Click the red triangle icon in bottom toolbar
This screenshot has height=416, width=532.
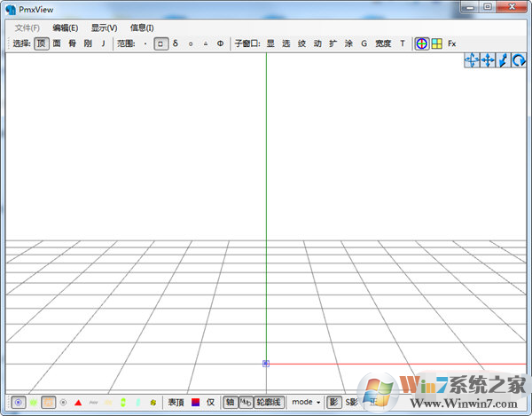pyautogui.click(x=78, y=403)
